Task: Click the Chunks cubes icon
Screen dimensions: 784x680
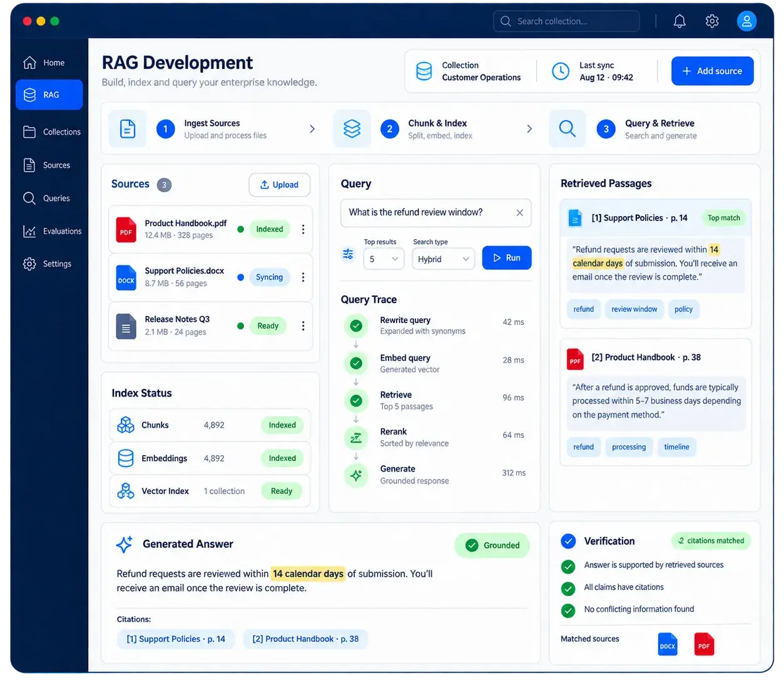Action: (x=126, y=425)
